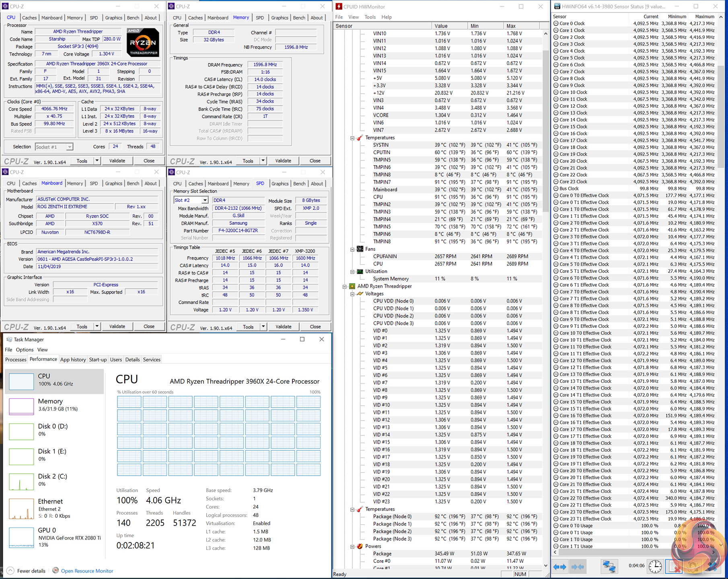Screen dimensions: 728x579
Task: Click the HWiNFO reset values sheet icon
Action: click(x=673, y=567)
